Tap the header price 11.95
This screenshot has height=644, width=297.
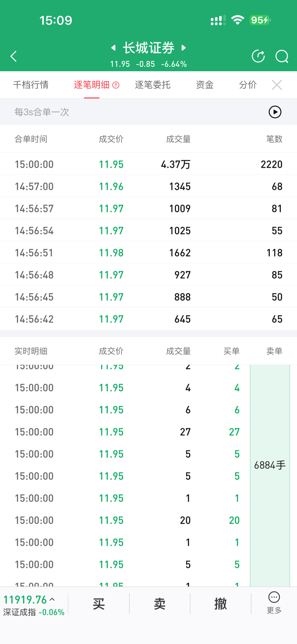pos(120,64)
